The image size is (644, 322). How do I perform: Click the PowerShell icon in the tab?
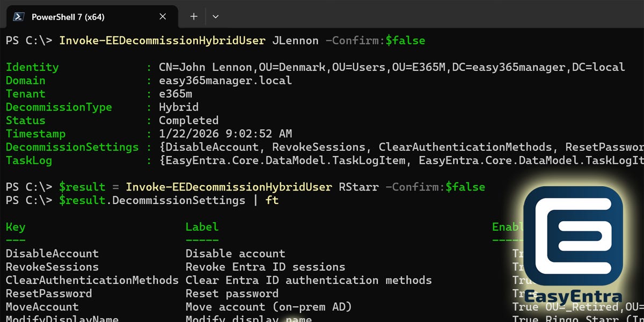pyautogui.click(x=19, y=17)
